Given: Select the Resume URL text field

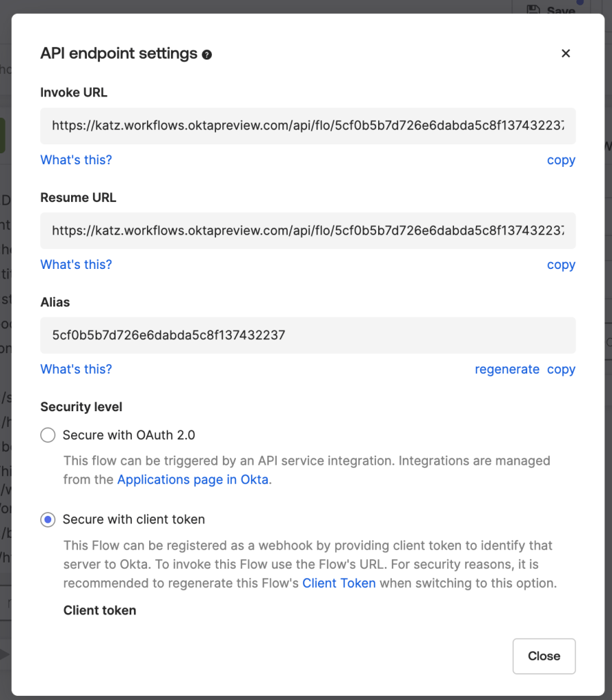Looking at the screenshot, I should 308,231.
